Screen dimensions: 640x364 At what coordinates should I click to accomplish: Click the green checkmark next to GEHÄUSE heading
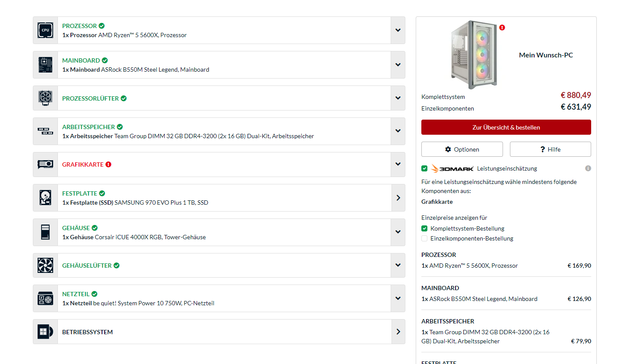tap(95, 228)
